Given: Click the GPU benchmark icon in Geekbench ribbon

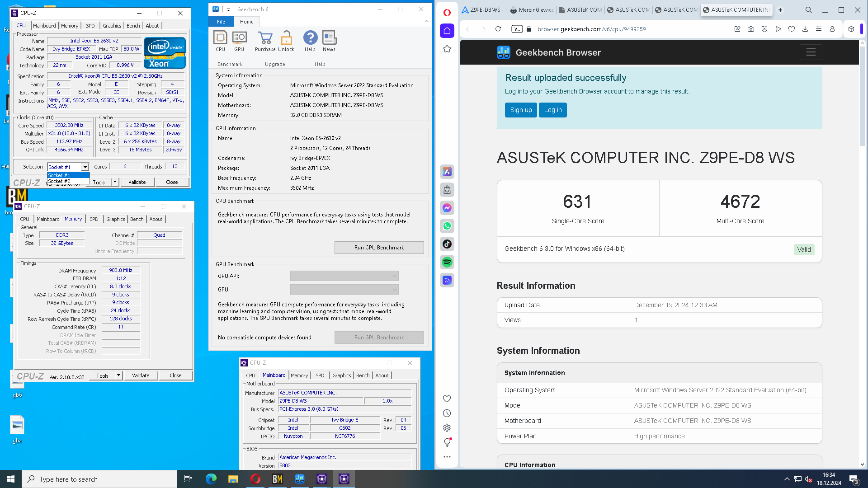Looking at the screenshot, I should tap(239, 41).
